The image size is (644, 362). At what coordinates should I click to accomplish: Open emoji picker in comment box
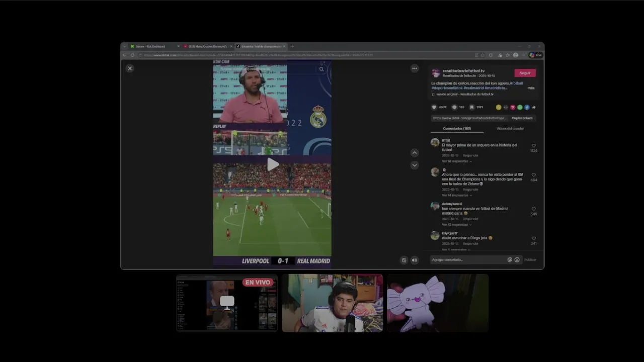517,260
